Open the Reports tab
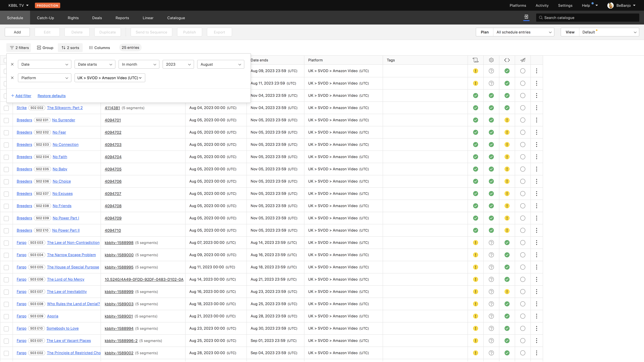Screen dimensions: 644x362 [122, 18]
